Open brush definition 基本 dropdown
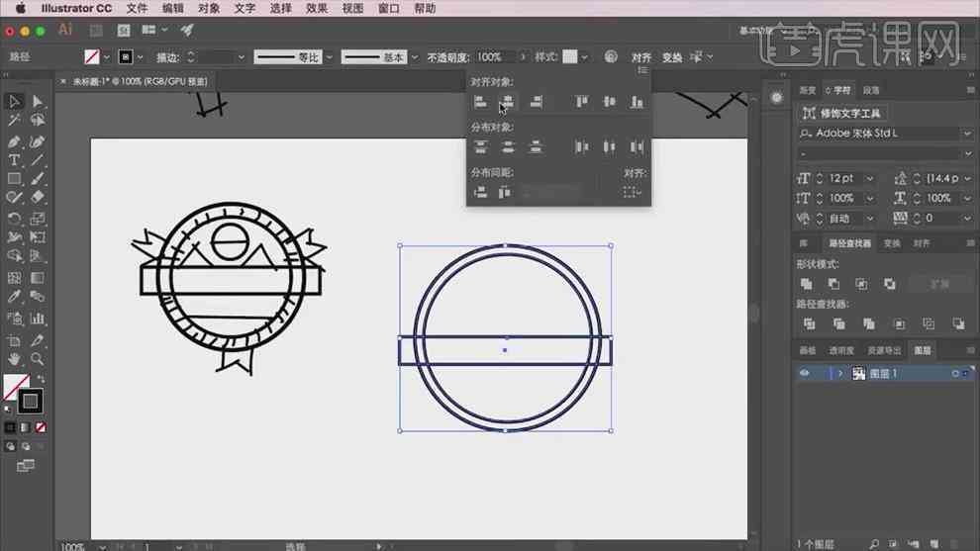980x551 pixels. 415,57
